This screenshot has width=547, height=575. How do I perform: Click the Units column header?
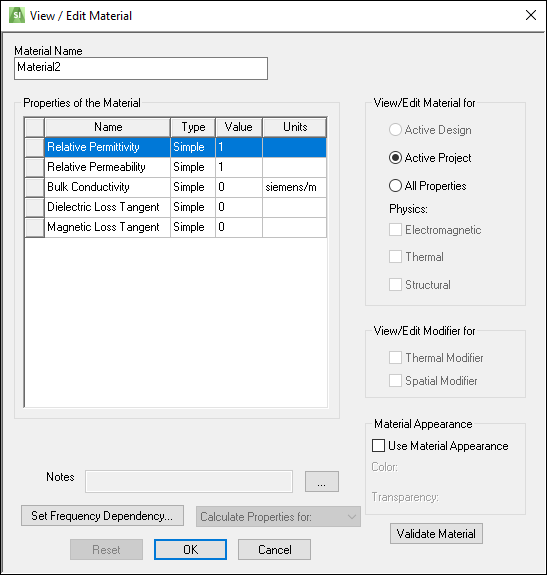(x=295, y=127)
